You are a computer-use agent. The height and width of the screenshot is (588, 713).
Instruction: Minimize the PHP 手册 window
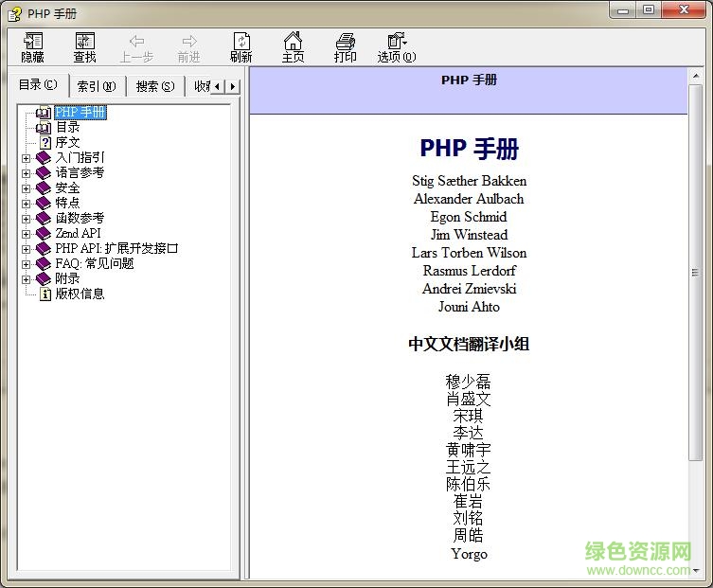click(x=623, y=10)
